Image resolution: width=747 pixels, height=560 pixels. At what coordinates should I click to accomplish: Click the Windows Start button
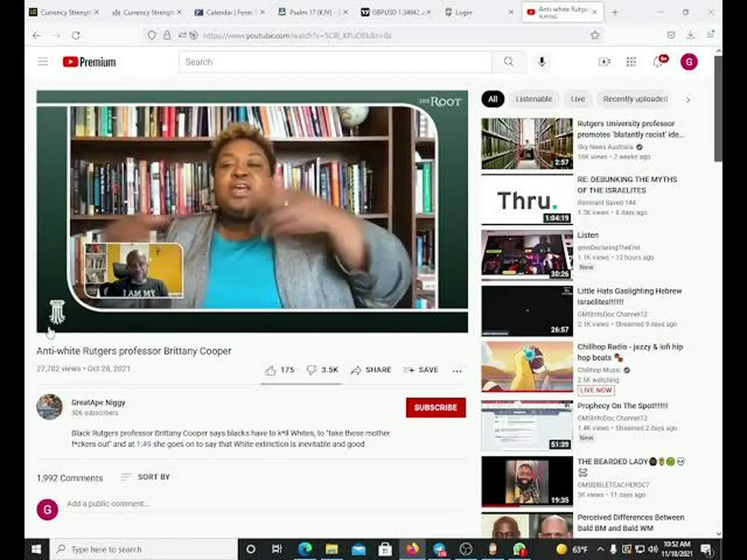[x=36, y=549]
